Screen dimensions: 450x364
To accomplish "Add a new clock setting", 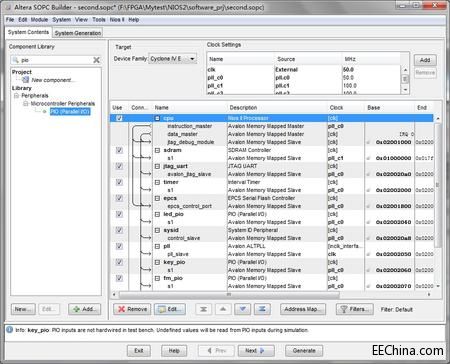I will pos(425,60).
